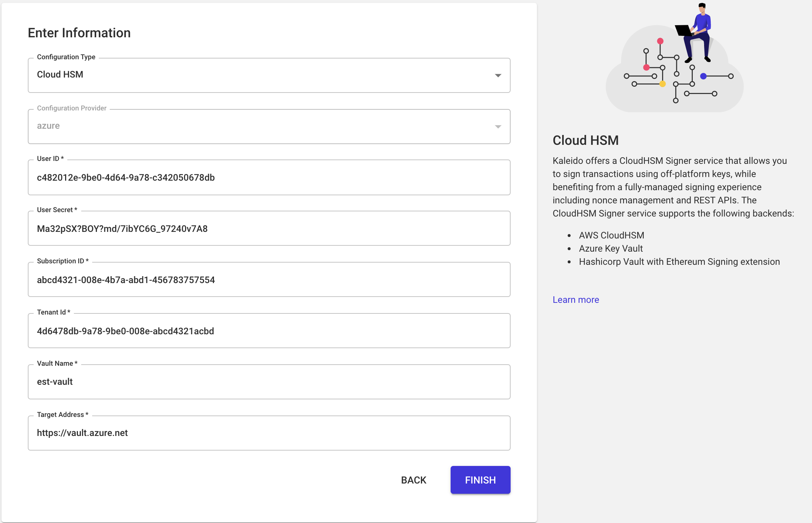The image size is (812, 523).
Task: Click the AWS CloudHSM list item
Action: tap(612, 235)
